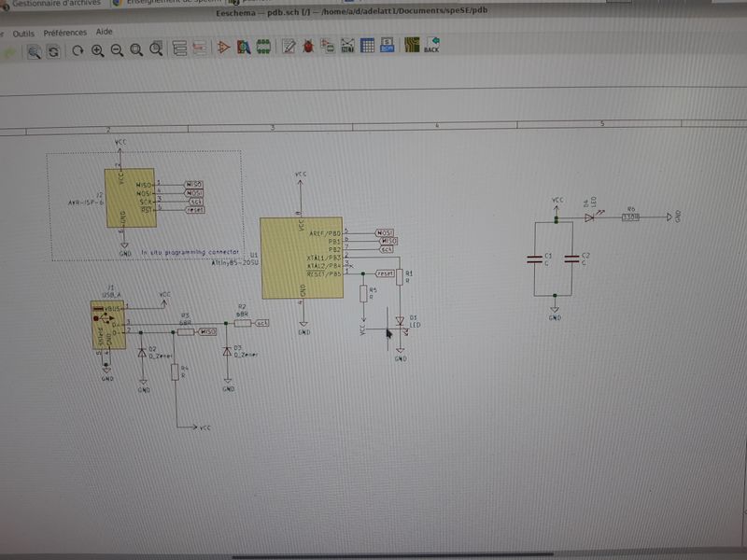Annotate the schematic symbols

click(288, 46)
